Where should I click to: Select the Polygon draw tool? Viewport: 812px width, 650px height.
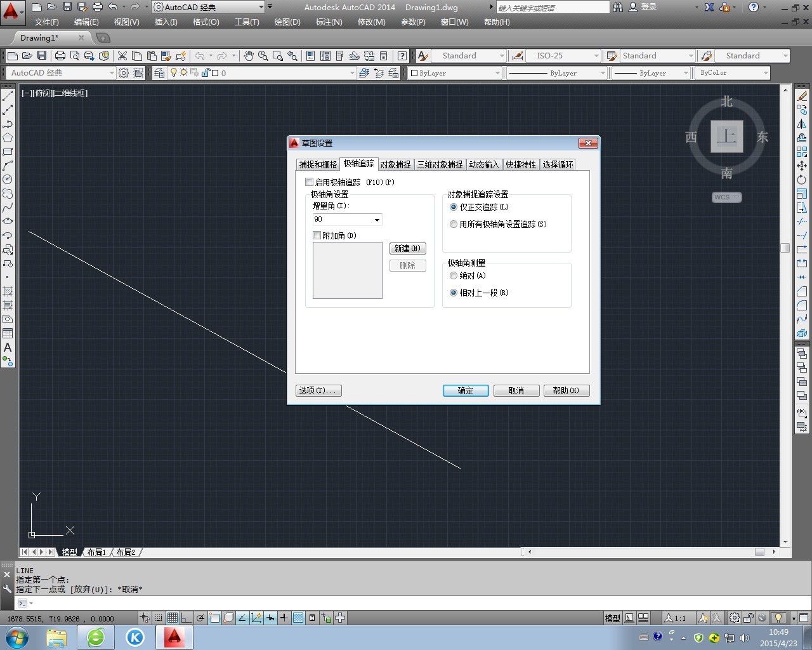(x=8, y=138)
